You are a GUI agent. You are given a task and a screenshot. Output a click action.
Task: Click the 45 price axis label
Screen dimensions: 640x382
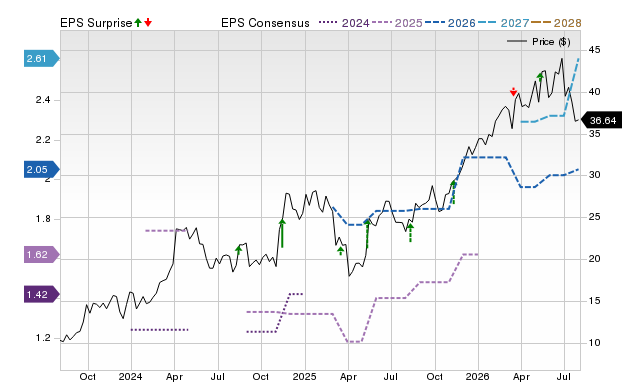594,50
